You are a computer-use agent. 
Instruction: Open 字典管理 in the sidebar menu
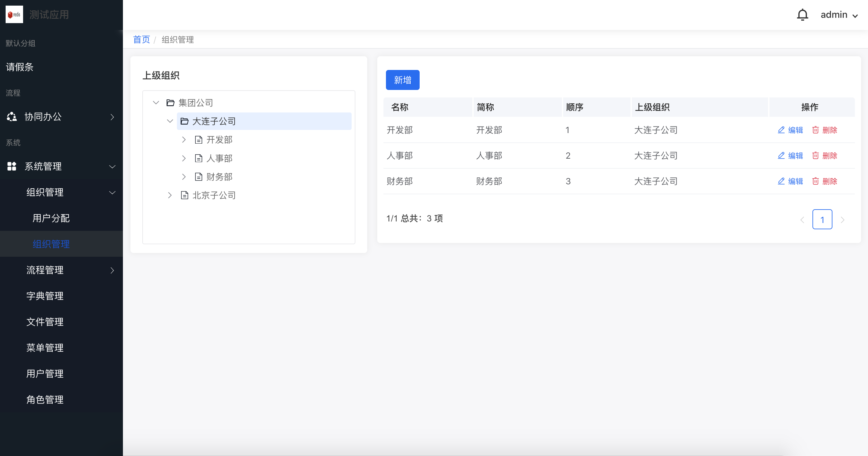point(45,296)
